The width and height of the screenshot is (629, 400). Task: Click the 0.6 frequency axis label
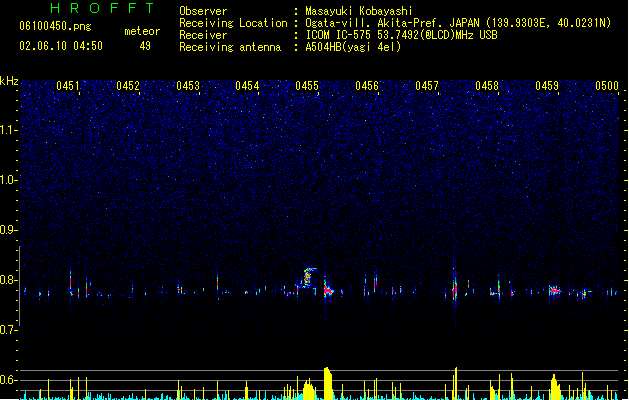(x=8, y=380)
